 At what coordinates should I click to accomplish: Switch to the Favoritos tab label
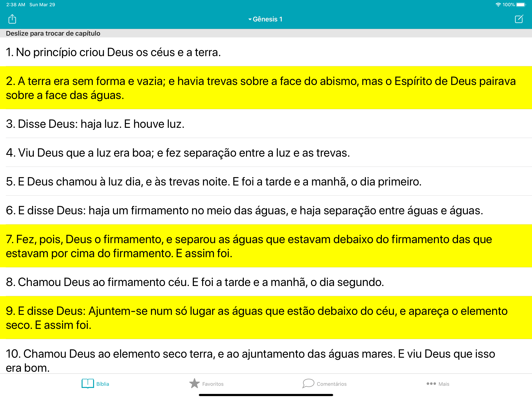[213, 384]
